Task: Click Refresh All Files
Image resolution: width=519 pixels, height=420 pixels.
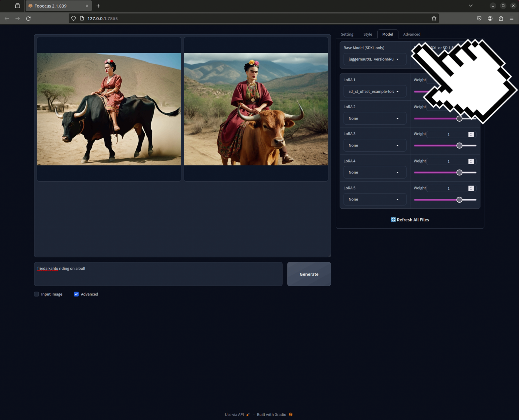Action: 410,220
